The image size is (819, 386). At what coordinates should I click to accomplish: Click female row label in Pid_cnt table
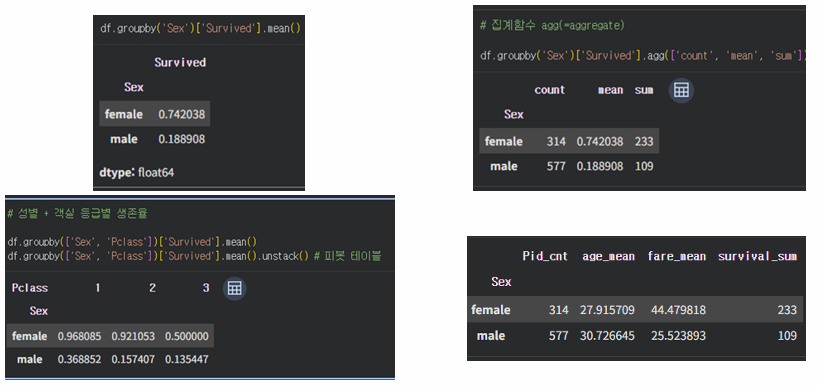pyautogui.click(x=490, y=310)
